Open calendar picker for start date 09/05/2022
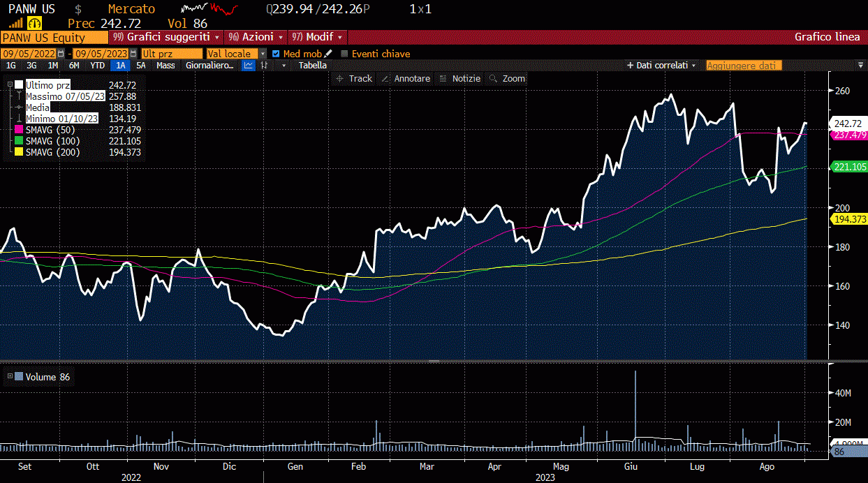Viewport: 868px width, 483px height. (x=61, y=54)
